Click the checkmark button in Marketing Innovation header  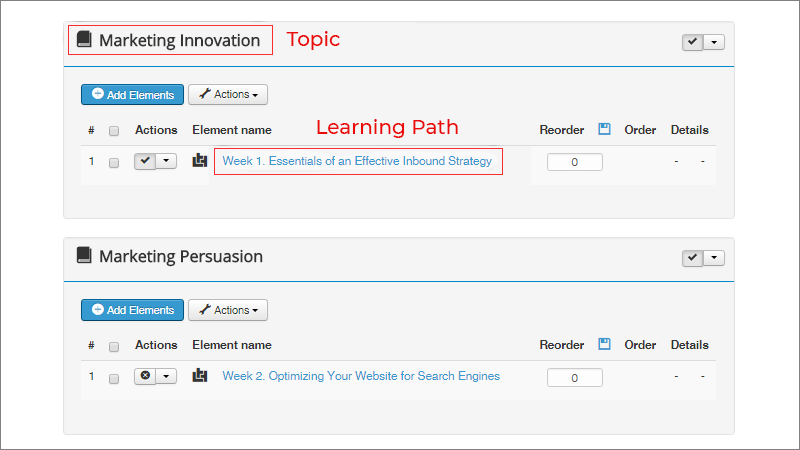click(693, 42)
